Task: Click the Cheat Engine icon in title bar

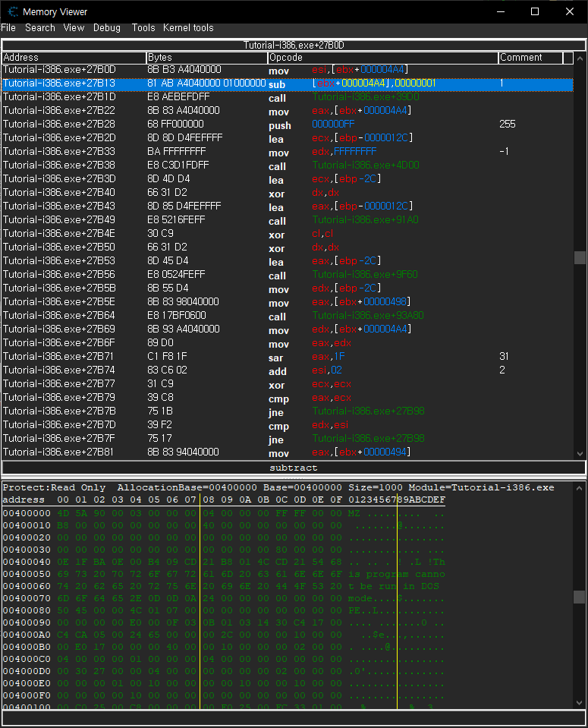Action: click(13, 11)
